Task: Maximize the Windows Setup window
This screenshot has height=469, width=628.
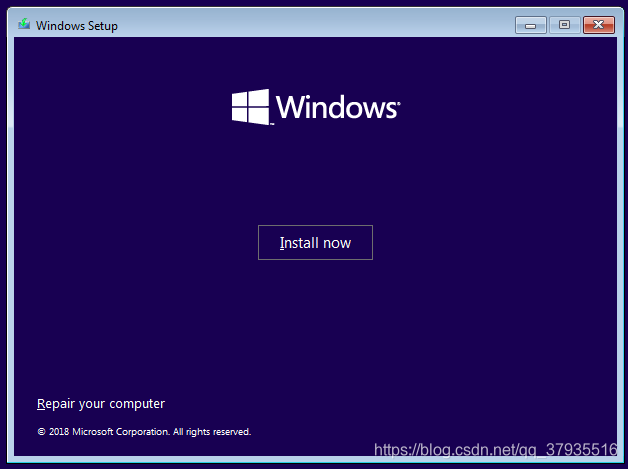Action: 564,25
